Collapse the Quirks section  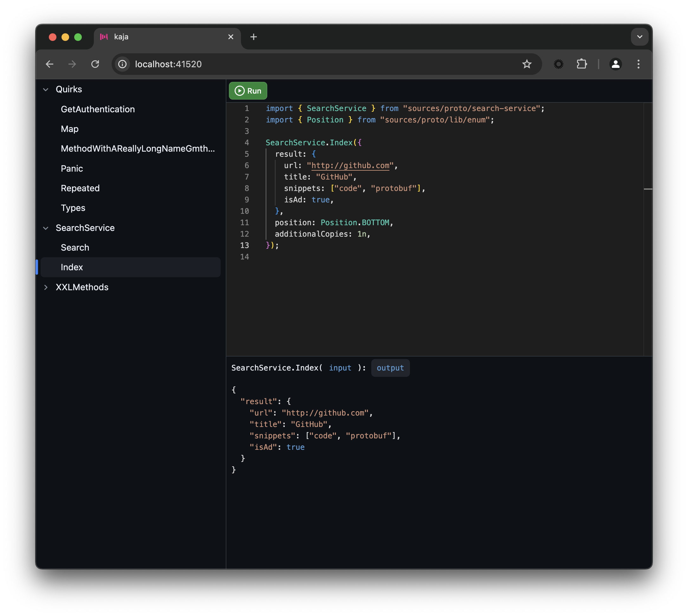(x=46, y=89)
